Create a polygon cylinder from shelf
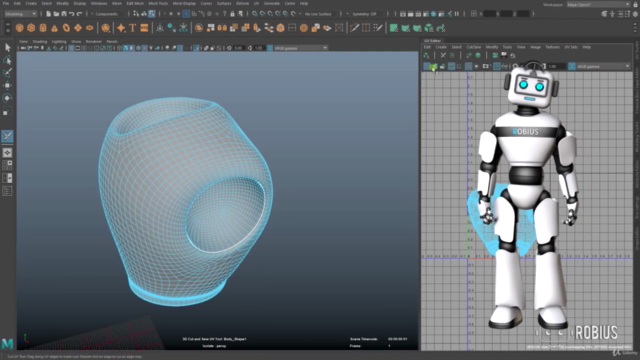Viewport: 640px width, 360px height. pyautogui.click(x=43, y=28)
